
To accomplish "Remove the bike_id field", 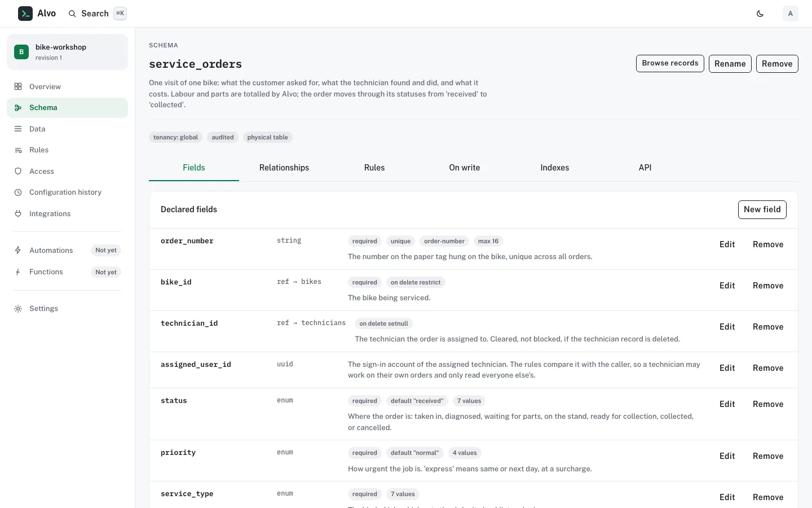I will tap(768, 286).
